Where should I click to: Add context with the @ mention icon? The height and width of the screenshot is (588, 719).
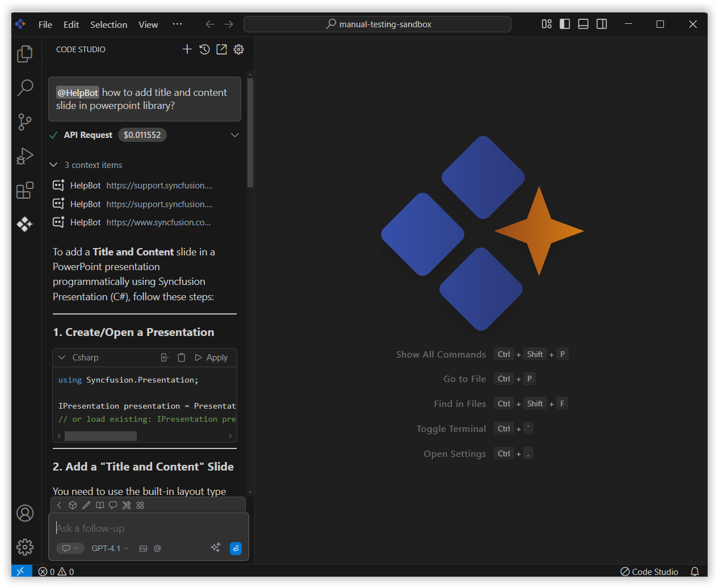[x=158, y=548]
